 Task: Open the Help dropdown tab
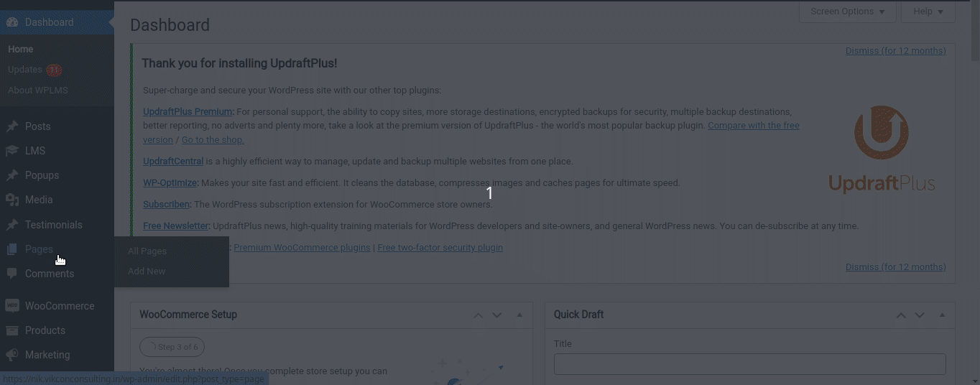[928, 11]
